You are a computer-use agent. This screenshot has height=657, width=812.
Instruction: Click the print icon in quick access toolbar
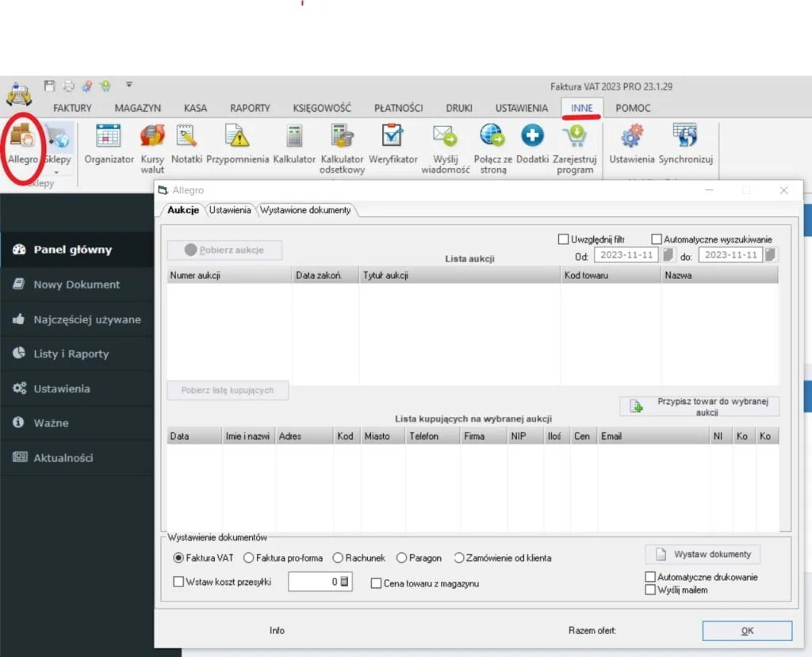click(68, 86)
